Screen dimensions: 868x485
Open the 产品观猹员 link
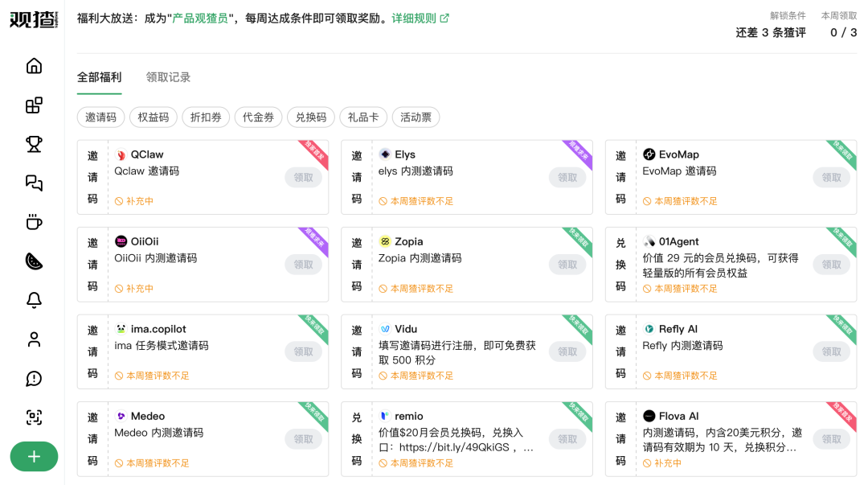click(200, 18)
